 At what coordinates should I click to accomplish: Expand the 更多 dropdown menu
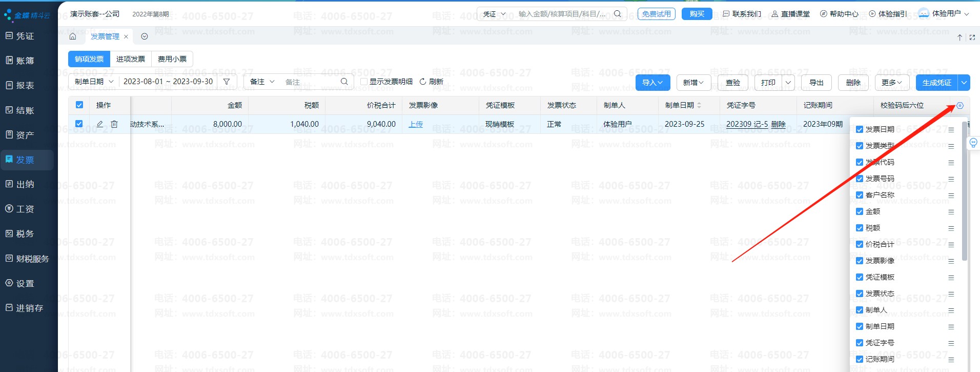click(x=891, y=83)
